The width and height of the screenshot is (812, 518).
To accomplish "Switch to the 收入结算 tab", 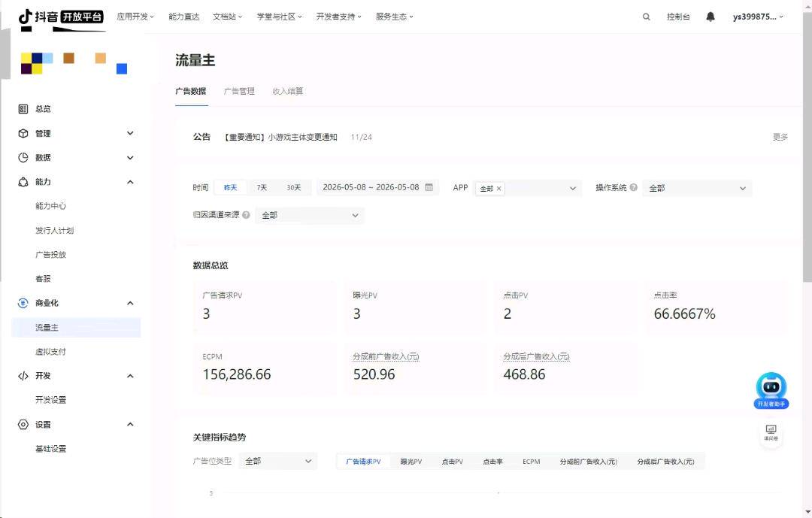I will click(287, 91).
